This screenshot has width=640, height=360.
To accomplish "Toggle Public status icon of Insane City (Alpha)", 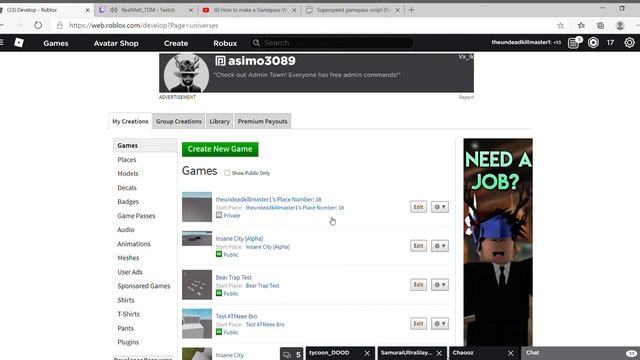I will [219, 254].
